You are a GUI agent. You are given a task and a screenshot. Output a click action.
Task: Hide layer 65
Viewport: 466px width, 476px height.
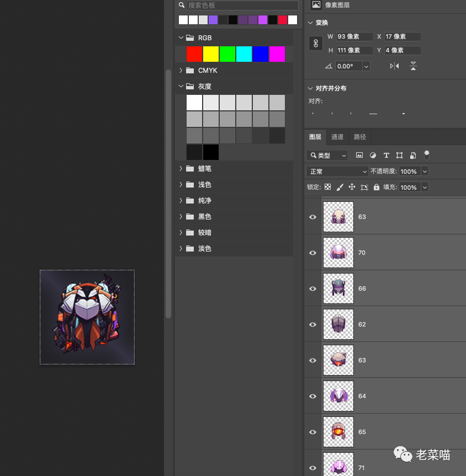point(313,432)
